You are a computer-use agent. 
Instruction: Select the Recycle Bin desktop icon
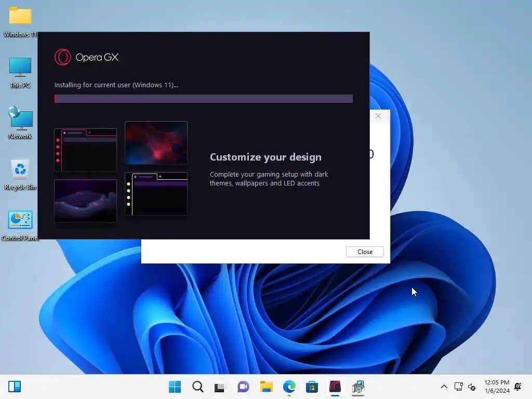(20, 175)
